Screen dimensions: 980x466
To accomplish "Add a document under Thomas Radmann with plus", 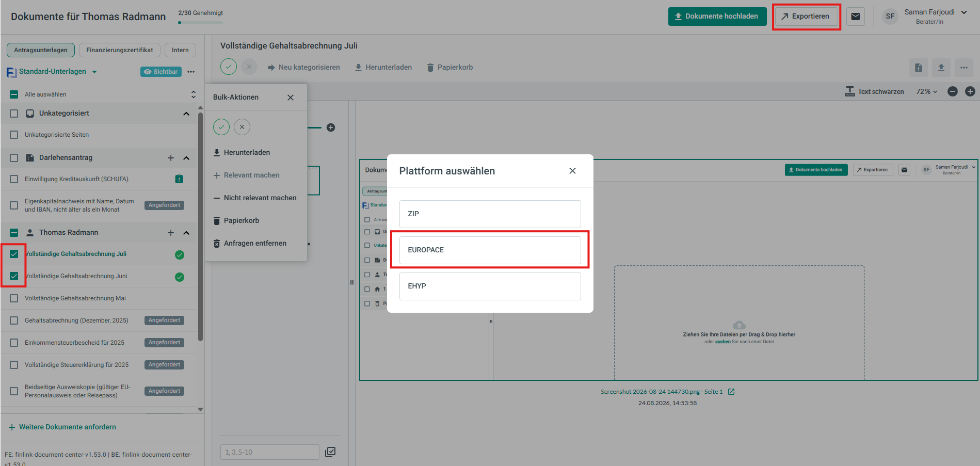I will click(x=171, y=233).
